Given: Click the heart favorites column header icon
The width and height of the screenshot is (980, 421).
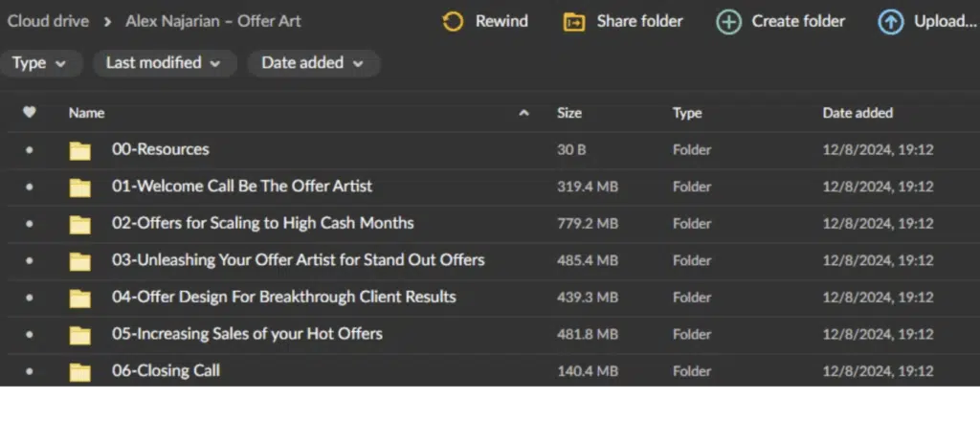Looking at the screenshot, I should click(x=30, y=113).
